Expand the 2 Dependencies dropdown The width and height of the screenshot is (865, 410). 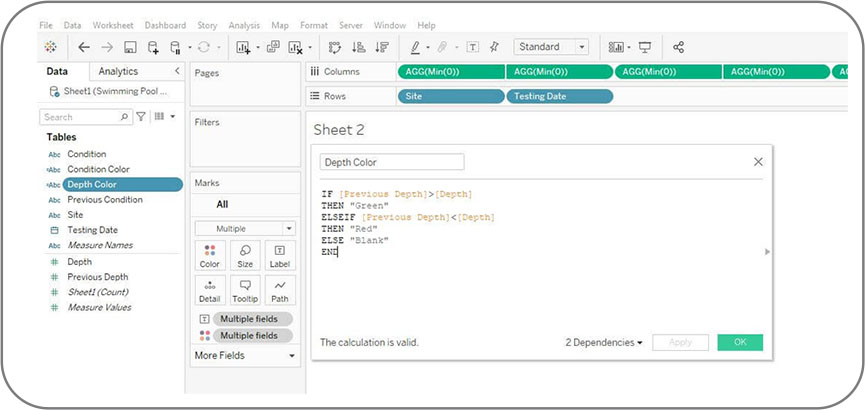[x=604, y=342]
